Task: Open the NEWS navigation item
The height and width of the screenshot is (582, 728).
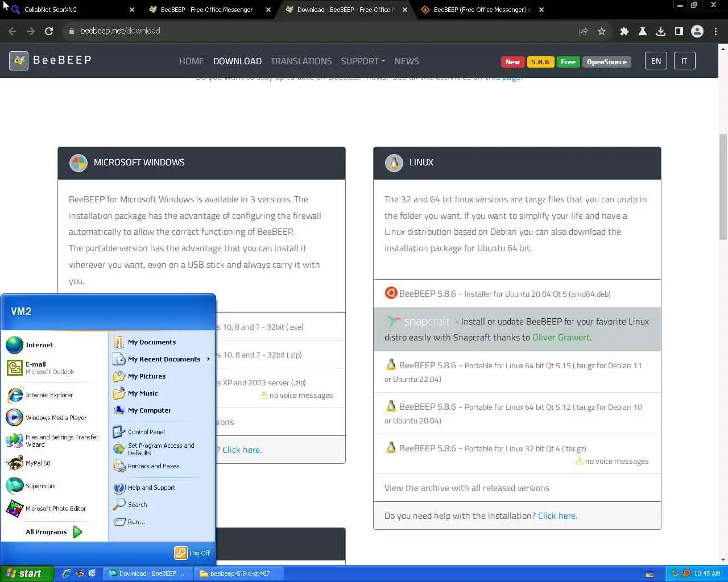Action: [x=407, y=61]
